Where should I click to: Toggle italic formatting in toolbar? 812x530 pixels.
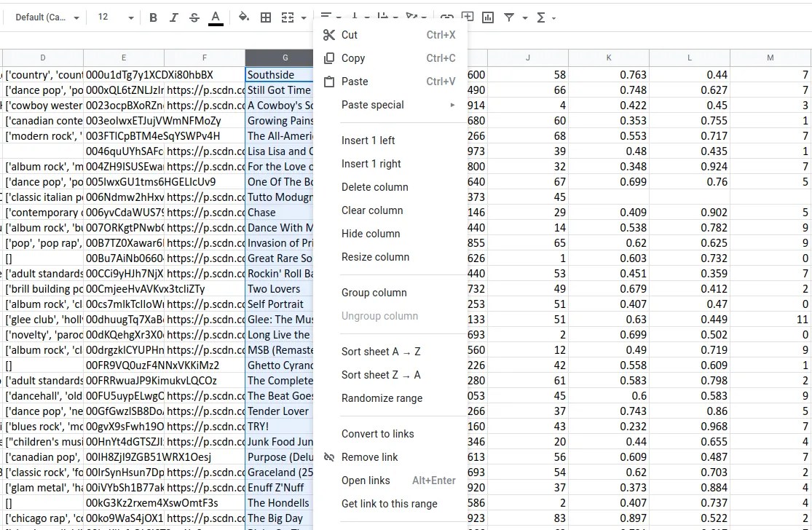[173, 17]
